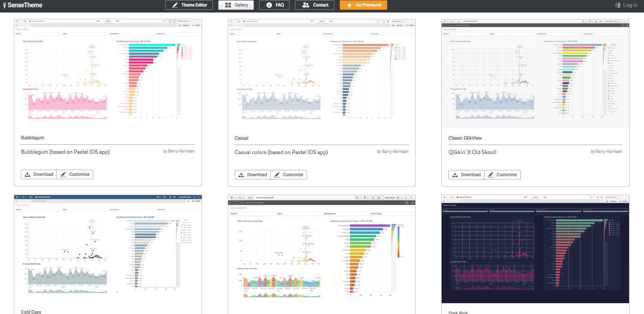Download the Casual theme
644x314 pixels.
click(252, 174)
